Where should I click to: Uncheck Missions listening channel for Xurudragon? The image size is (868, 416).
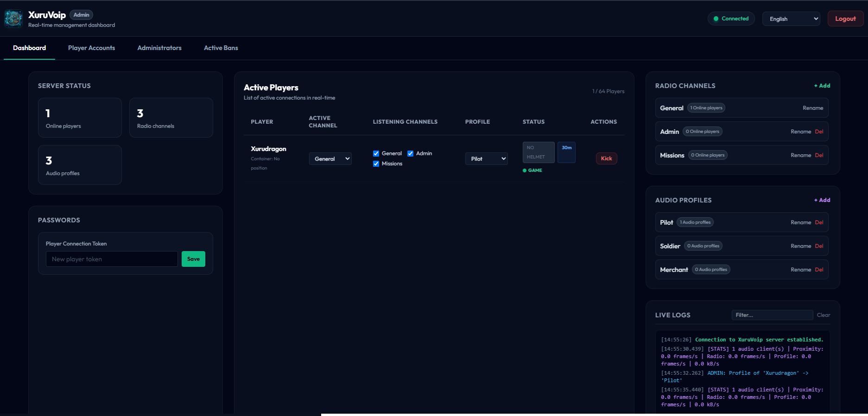click(x=376, y=164)
